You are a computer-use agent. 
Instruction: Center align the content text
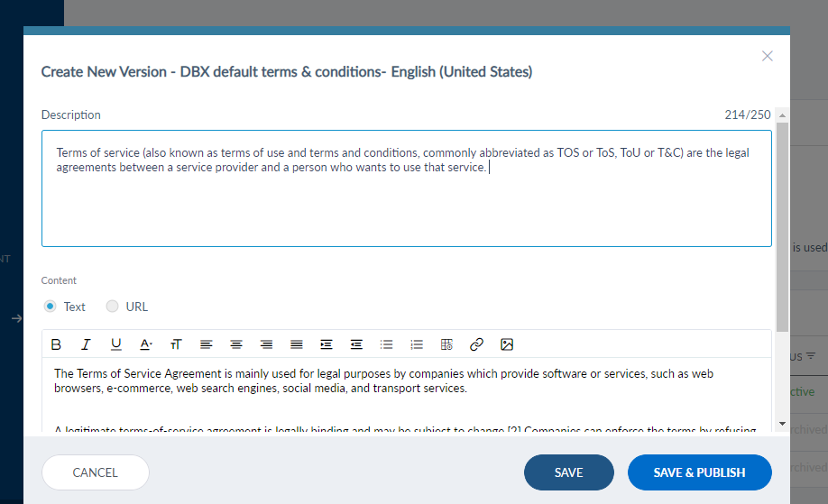click(236, 344)
